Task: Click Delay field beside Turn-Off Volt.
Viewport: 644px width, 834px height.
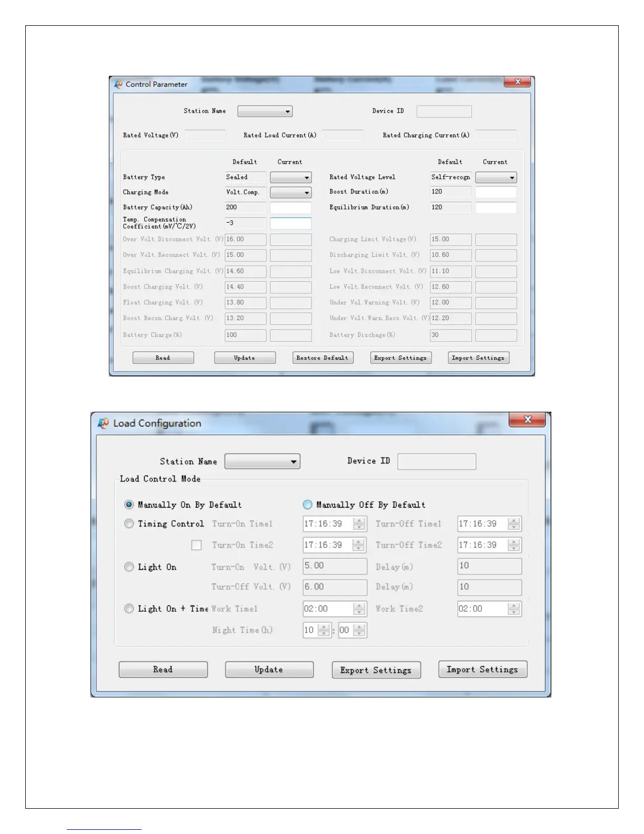Action: click(490, 587)
